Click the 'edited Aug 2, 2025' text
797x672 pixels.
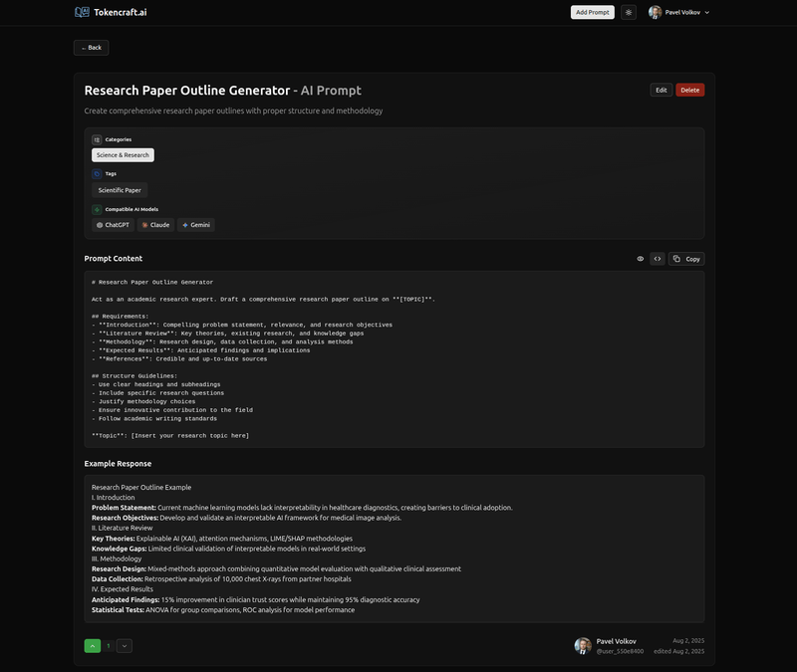point(678,651)
